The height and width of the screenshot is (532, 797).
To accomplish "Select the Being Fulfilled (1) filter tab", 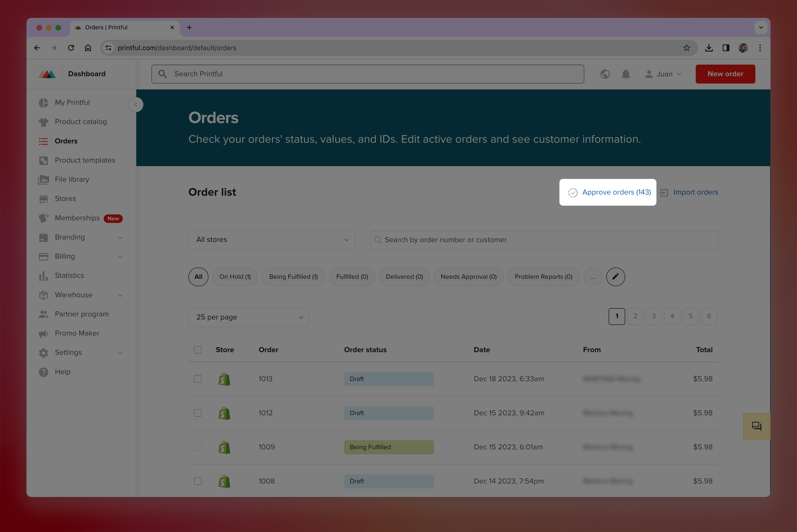I will pos(293,276).
